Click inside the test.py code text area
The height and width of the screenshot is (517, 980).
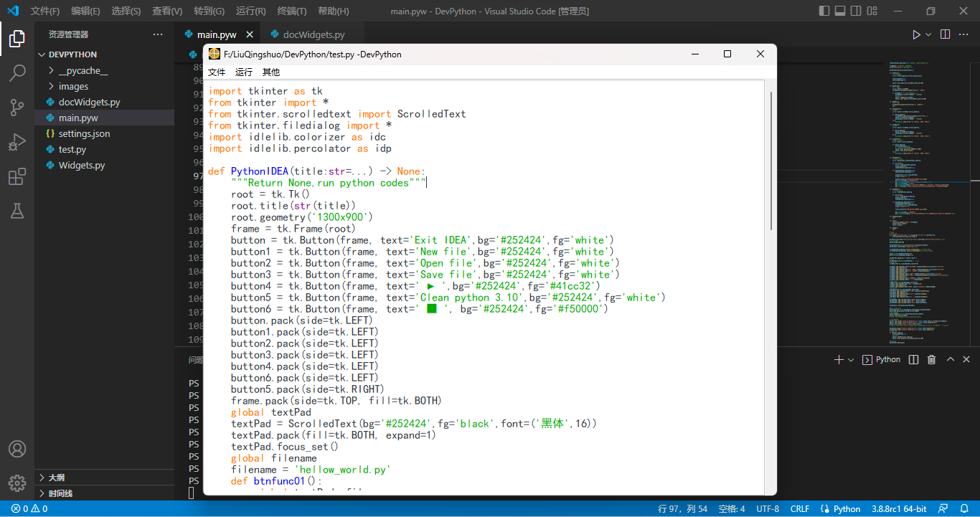485,285
